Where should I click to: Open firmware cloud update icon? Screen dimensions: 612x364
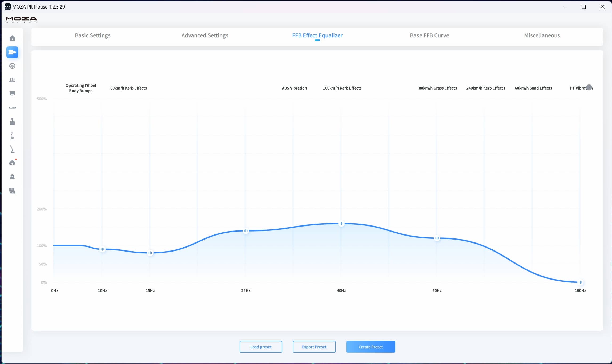[12, 163]
